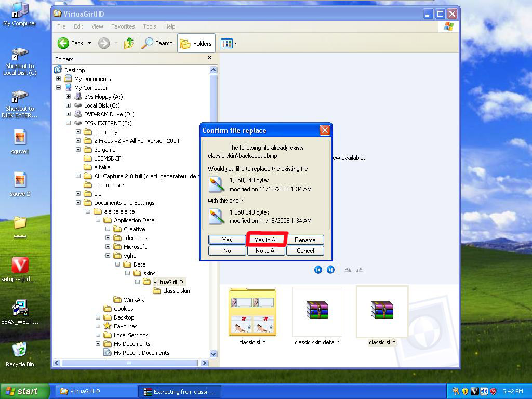
Task: Click No in the replace dialog
Action: click(x=227, y=251)
